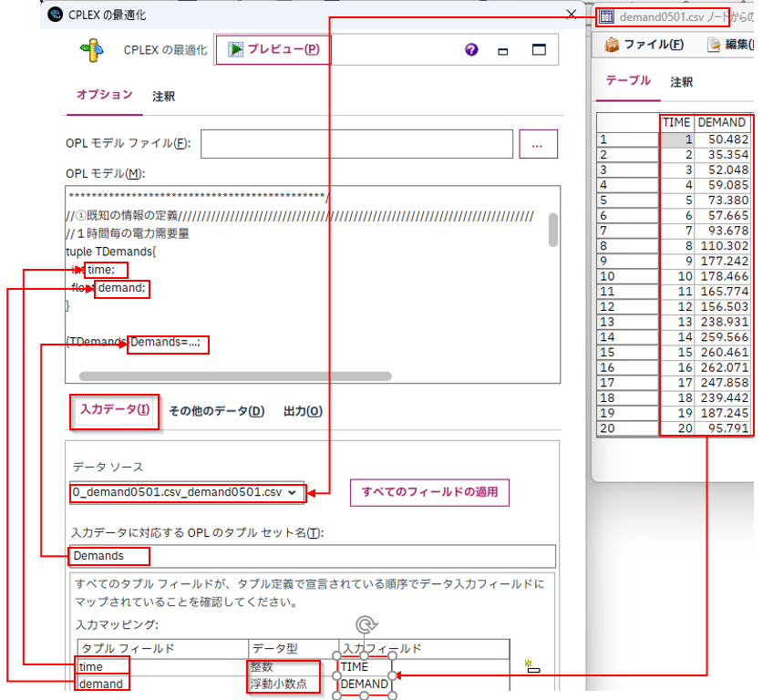The image size is (763, 700).
Task: Open ファイル(F) menu in demand0501.csv window
Action: click(x=653, y=45)
